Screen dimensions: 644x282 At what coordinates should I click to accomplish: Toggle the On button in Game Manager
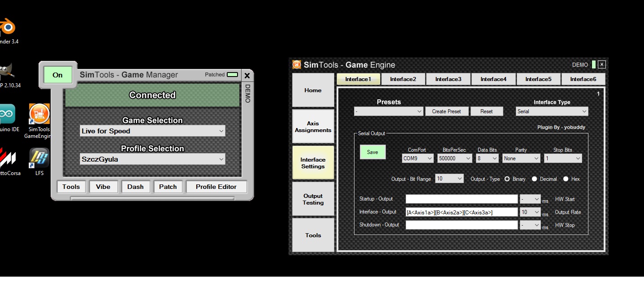click(57, 75)
